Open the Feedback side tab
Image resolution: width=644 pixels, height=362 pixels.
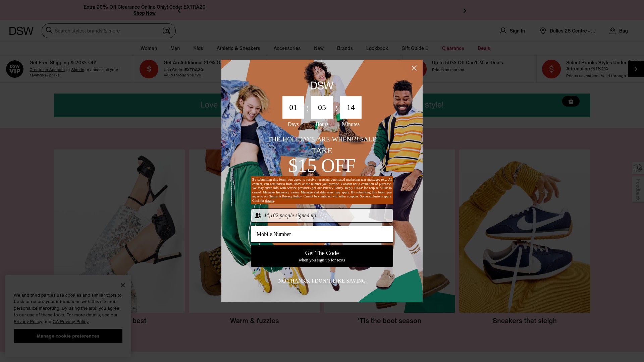[638, 190]
